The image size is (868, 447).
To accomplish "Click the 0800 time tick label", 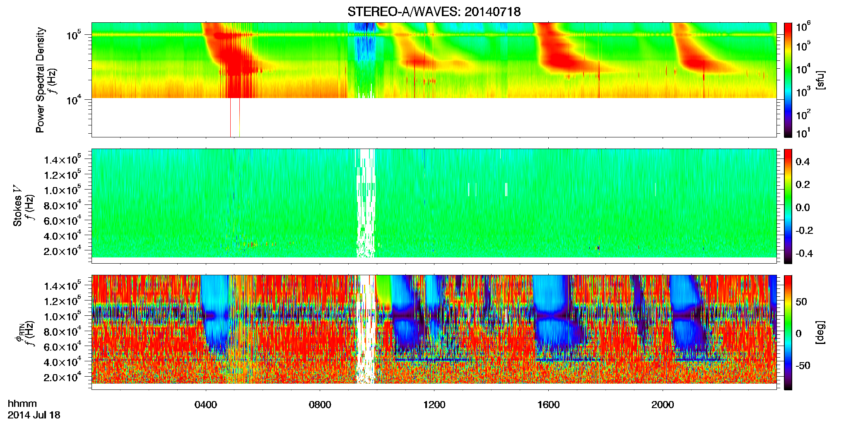I will (x=320, y=404).
